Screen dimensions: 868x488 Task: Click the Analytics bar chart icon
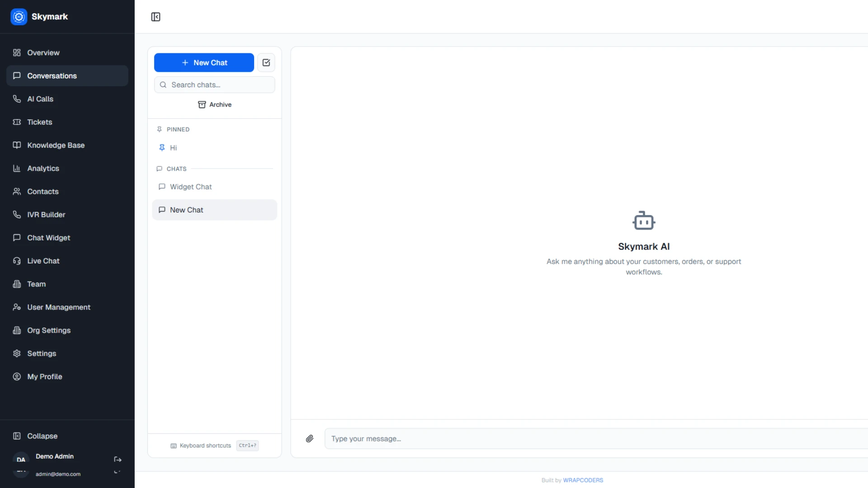(x=17, y=168)
